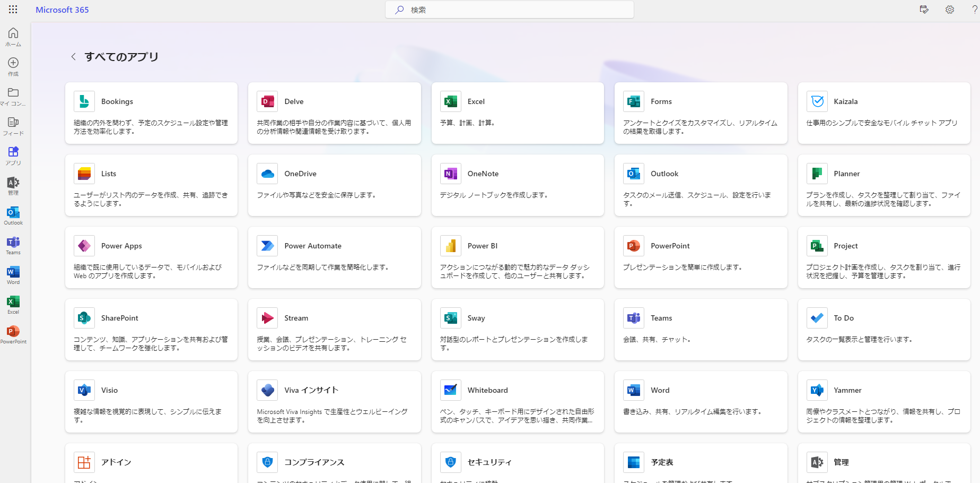Click Yammer description about colleagues
This screenshot has width=980, height=483.
pos(883,416)
